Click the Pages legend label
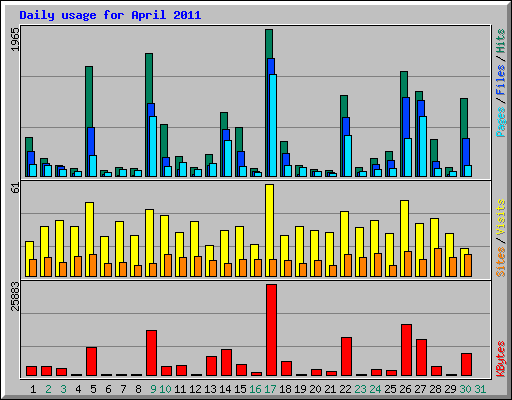Image resolution: width=512 pixels, height=400 pixels. pyautogui.click(x=500, y=122)
